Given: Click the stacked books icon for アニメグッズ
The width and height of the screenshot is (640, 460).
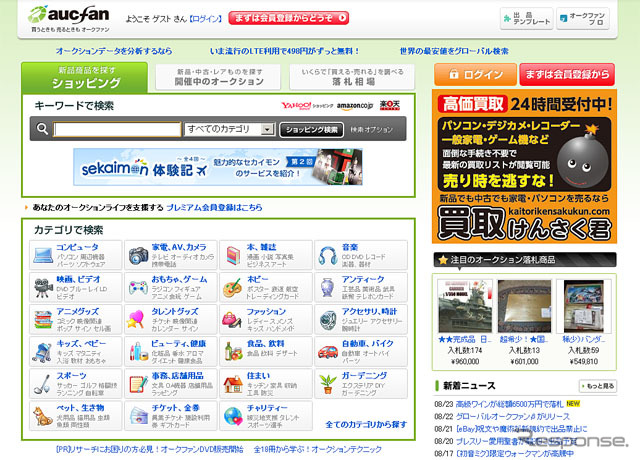Looking at the screenshot, I should click(x=43, y=320).
